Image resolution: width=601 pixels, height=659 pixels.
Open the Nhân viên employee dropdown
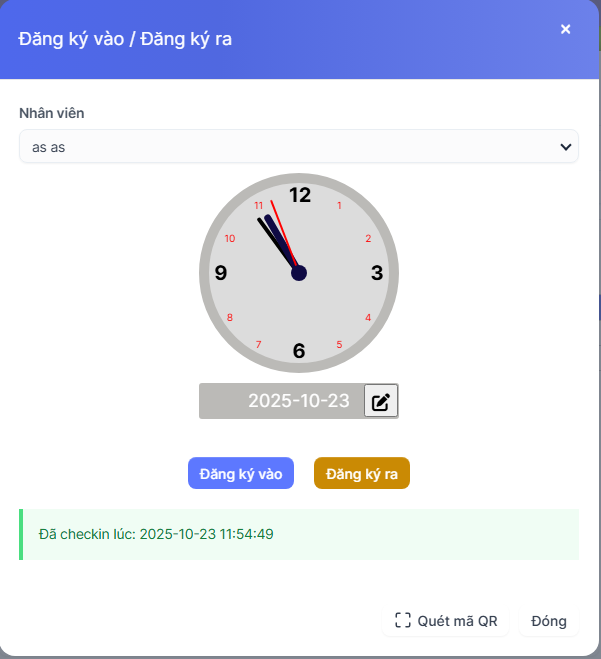point(298,147)
